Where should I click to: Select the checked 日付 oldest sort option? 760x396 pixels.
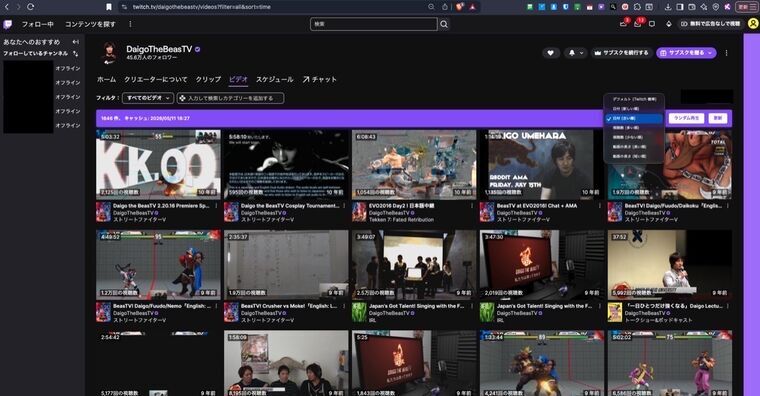[634, 118]
